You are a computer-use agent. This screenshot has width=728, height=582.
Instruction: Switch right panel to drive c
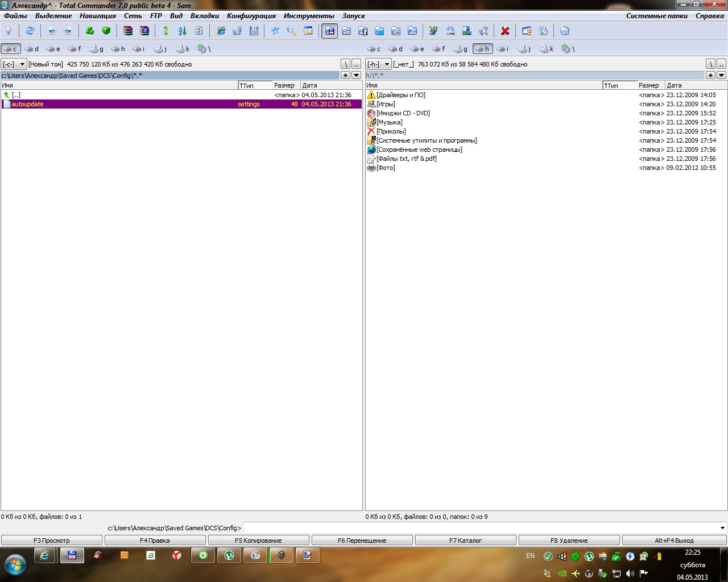coord(375,49)
